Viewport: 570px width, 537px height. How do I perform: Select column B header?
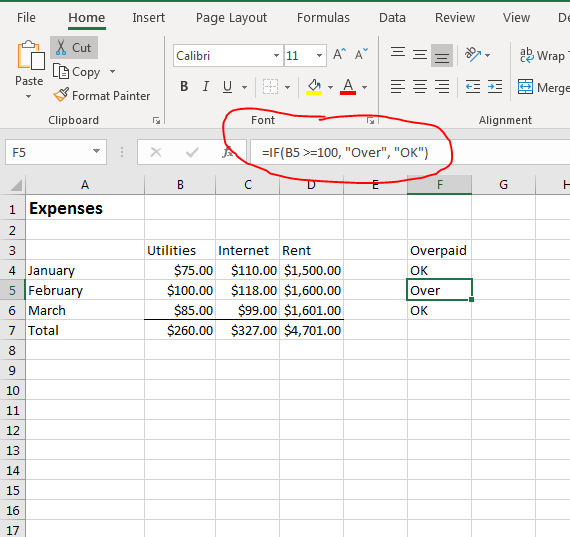tap(180, 185)
